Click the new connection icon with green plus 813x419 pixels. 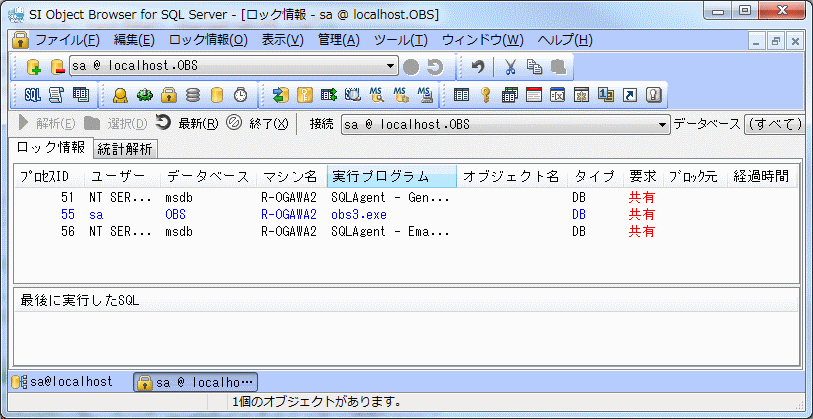33,67
